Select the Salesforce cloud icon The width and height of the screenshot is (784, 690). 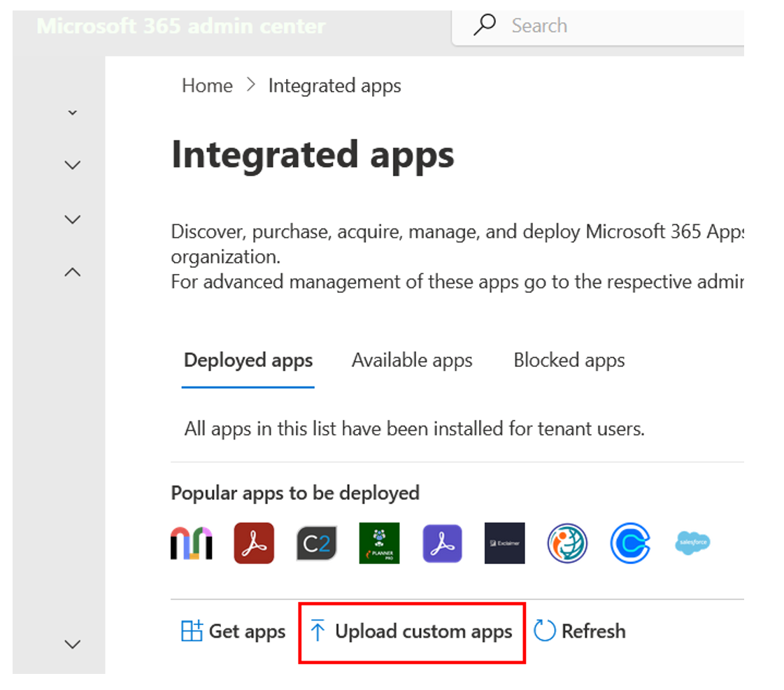point(692,542)
